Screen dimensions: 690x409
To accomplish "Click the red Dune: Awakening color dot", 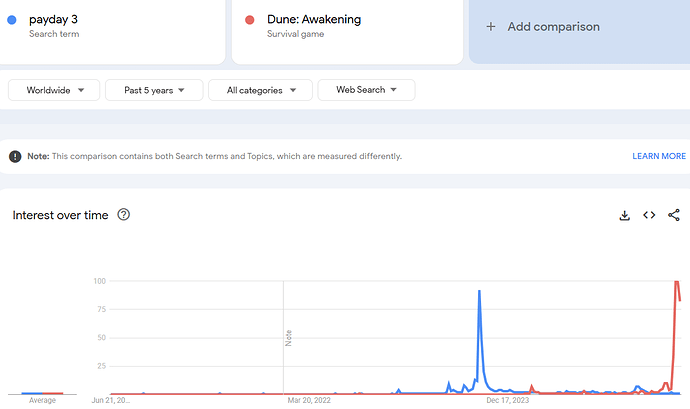I will click(x=250, y=20).
